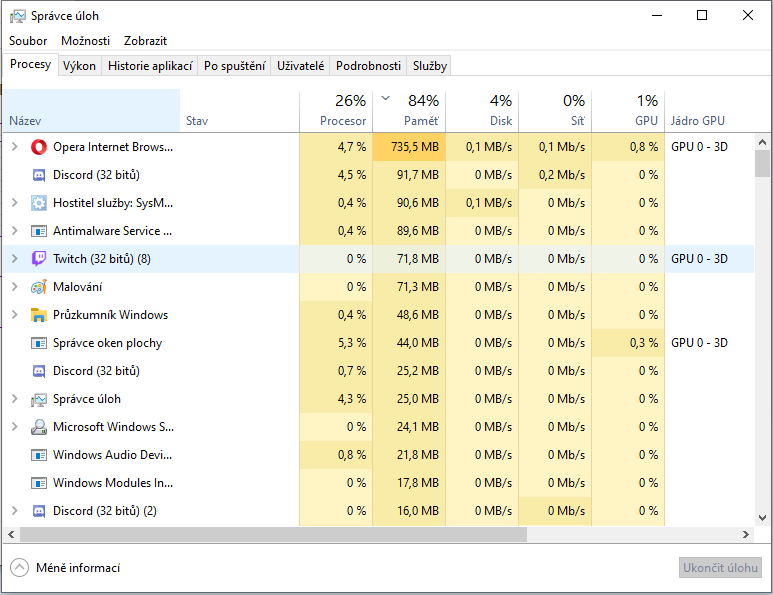Screen dimensions: 773x595
Task: Click the Správce oken plochy icon
Action: [39, 343]
